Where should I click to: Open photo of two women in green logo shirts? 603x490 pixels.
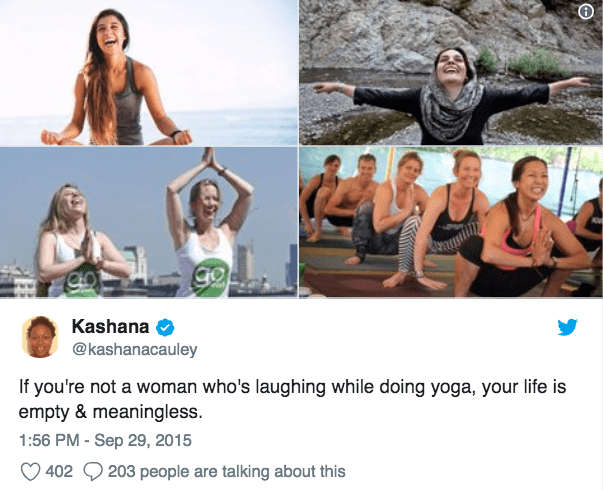(x=149, y=222)
